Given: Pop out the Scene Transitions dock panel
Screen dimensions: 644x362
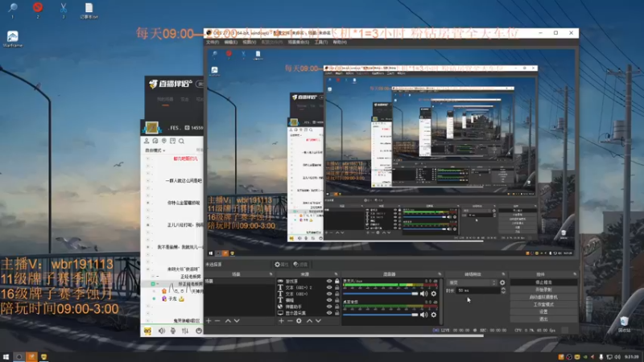Looking at the screenshot, I should click(x=504, y=274).
